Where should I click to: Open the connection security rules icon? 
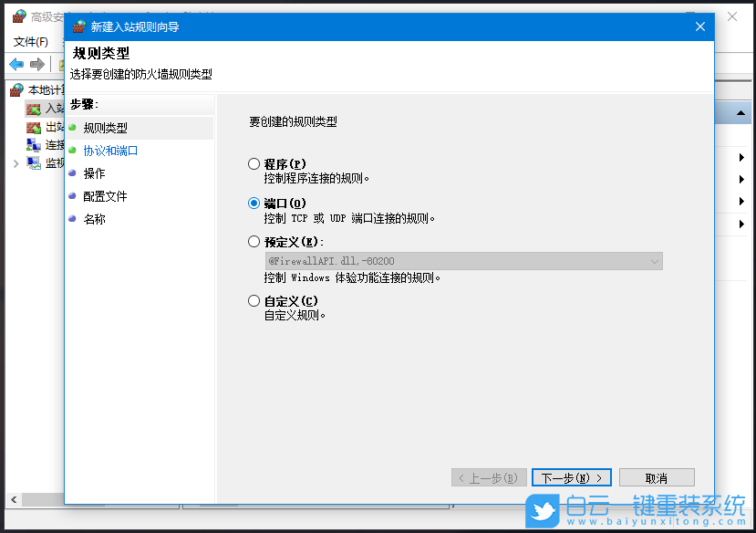(x=35, y=145)
